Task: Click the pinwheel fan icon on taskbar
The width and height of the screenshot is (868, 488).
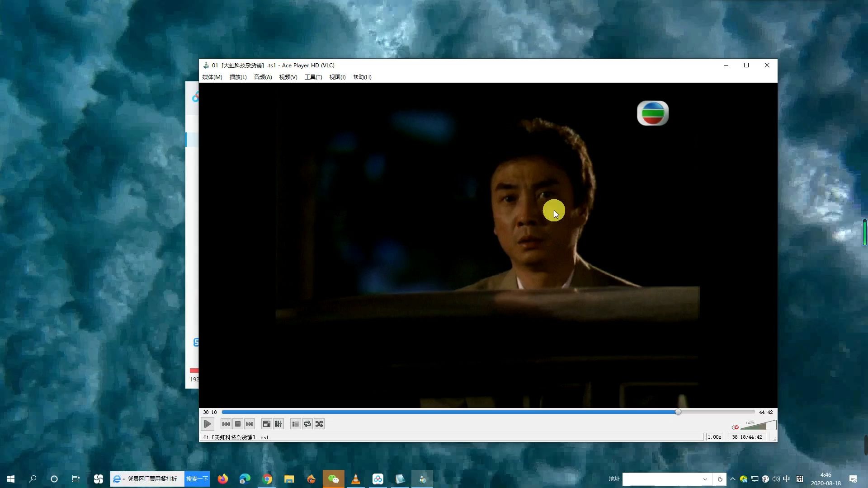Action: coord(98,479)
